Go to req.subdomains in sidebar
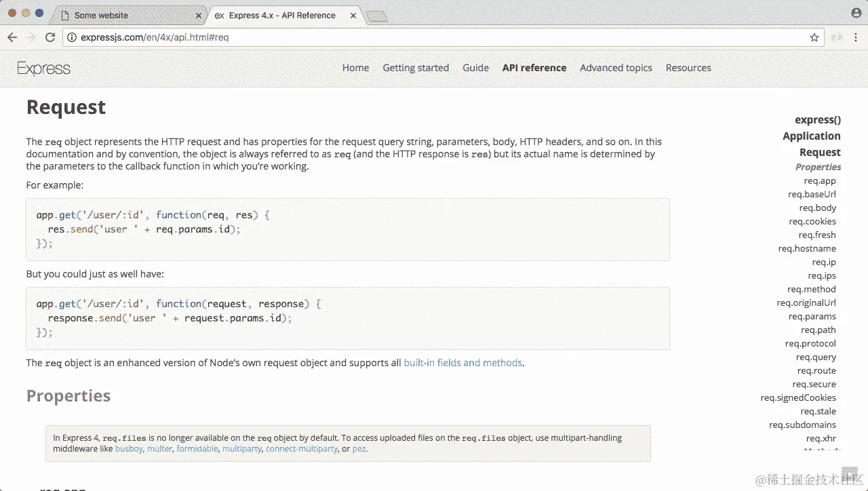Viewport: 868px width, 491px height. [802, 425]
